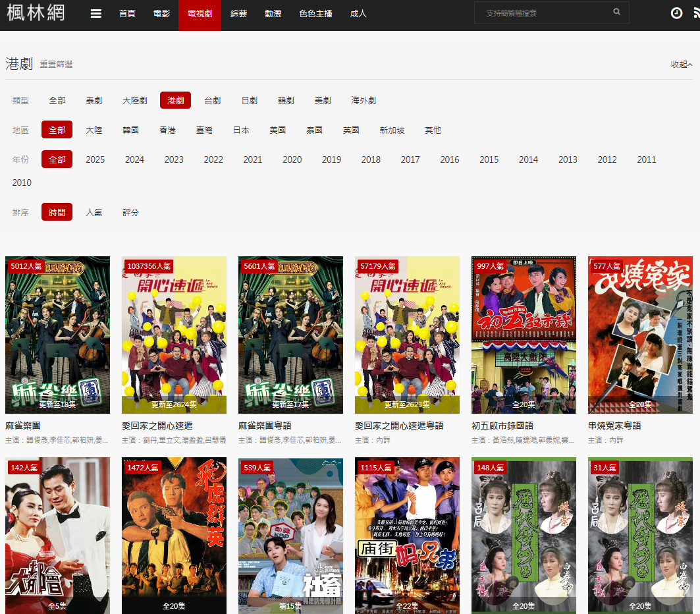Filter year by 2024
This screenshot has width=700, height=614.
tap(134, 159)
